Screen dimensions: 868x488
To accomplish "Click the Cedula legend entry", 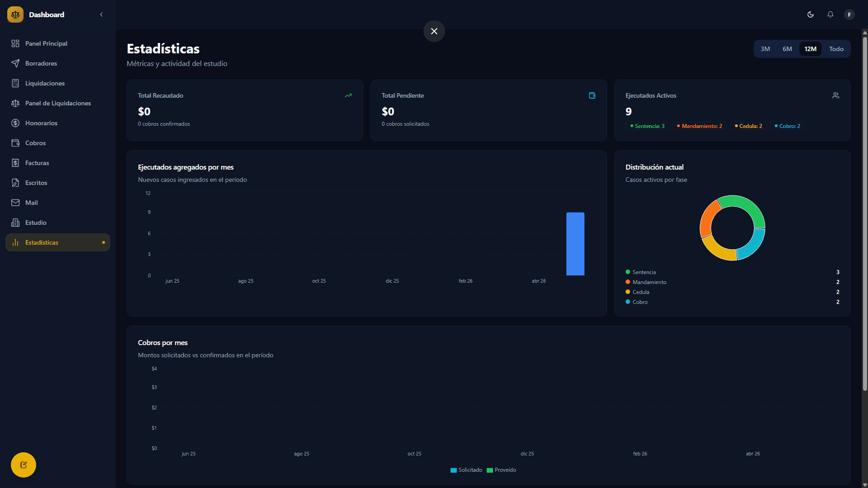I will click(x=732, y=292).
